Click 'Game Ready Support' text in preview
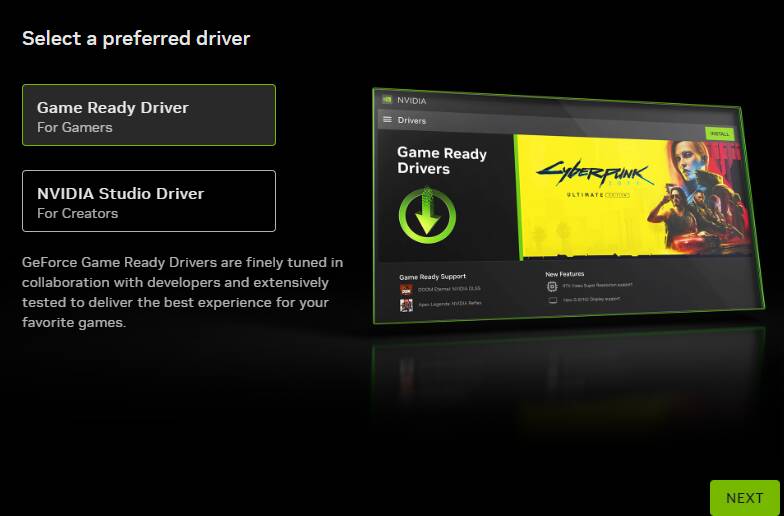 coord(432,276)
